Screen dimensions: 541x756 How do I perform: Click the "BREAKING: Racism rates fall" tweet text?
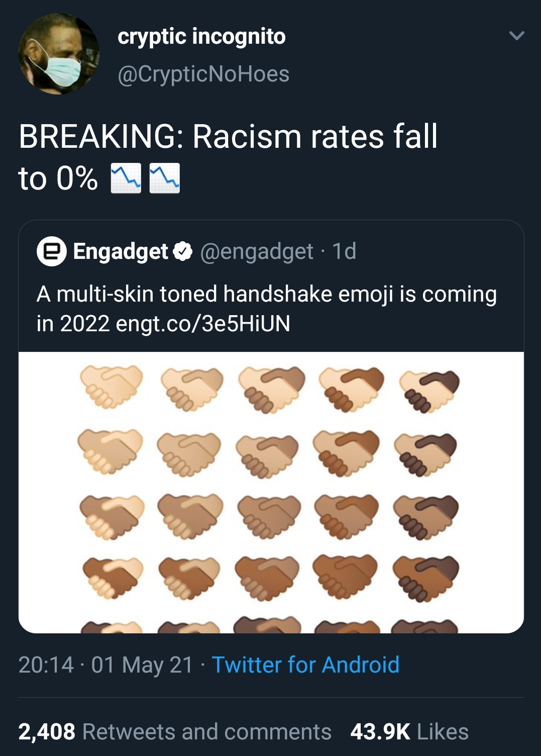tap(228, 137)
